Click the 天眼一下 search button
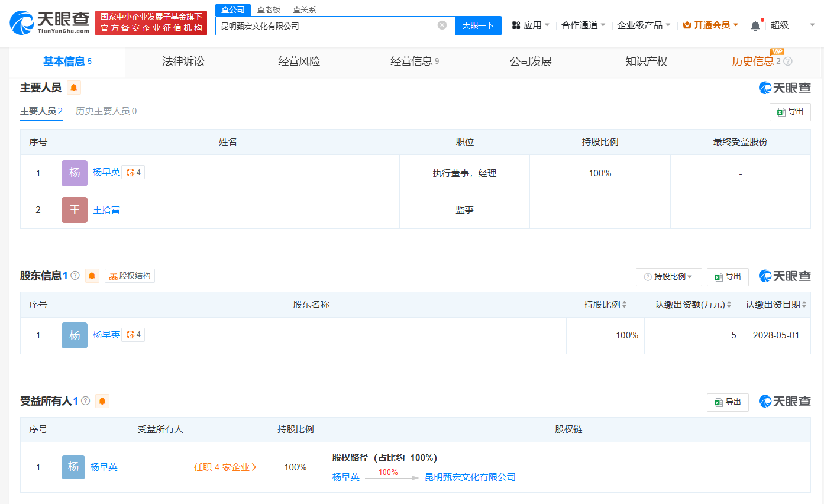 tap(478, 25)
